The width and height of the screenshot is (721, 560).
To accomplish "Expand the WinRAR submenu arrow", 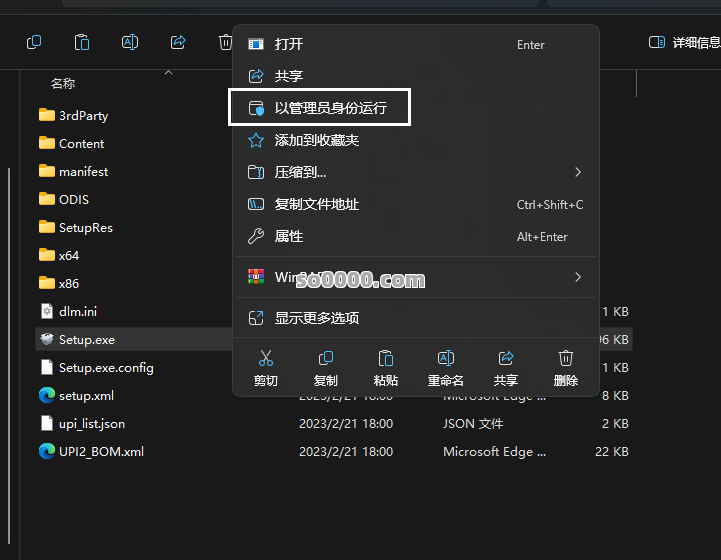I will coord(578,277).
